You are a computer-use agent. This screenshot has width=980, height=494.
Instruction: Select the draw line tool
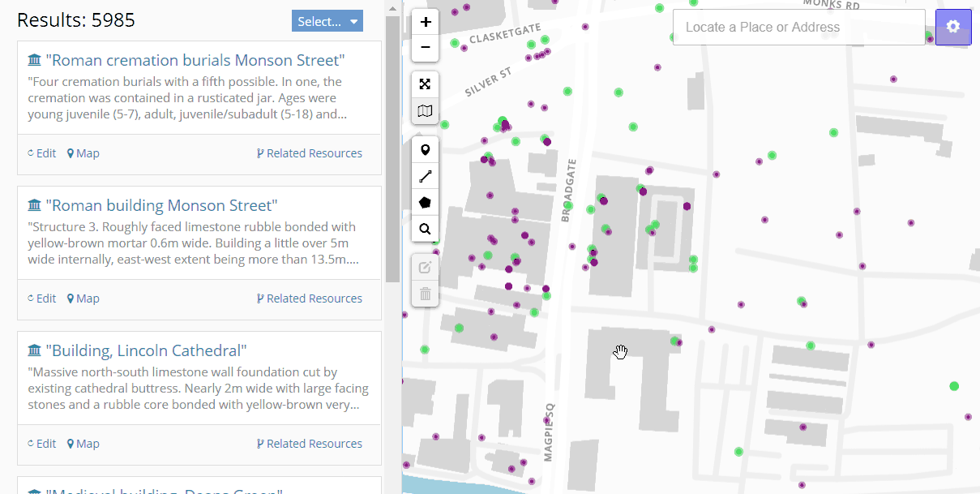click(x=426, y=176)
